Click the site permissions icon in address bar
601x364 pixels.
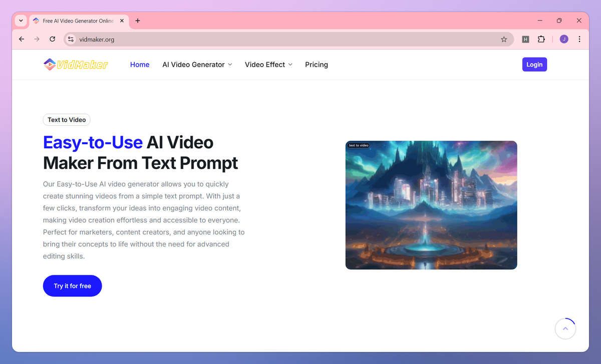pyautogui.click(x=70, y=39)
